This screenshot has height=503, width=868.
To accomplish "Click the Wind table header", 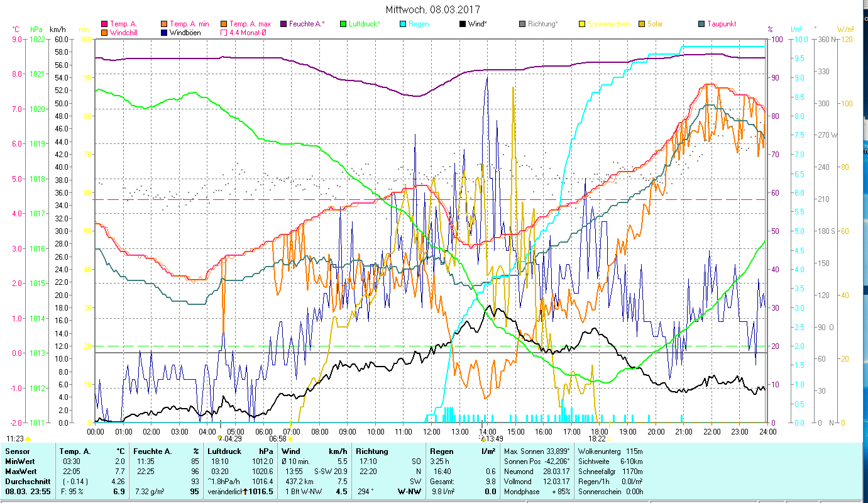I will 291,451.
